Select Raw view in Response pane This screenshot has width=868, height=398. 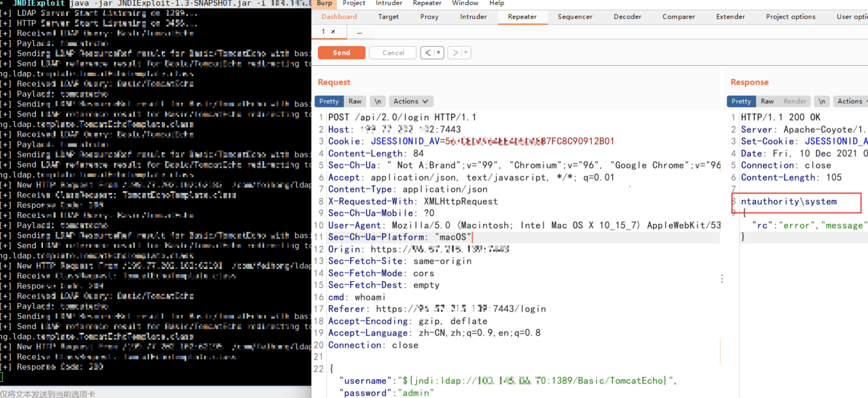point(767,101)
